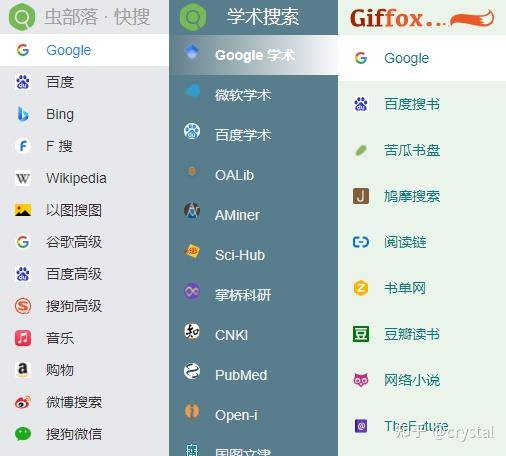Click the CNKI 知 icon
Image resolution: width=506 pixels, height=456 pixels.
click(x=192, y=331)
